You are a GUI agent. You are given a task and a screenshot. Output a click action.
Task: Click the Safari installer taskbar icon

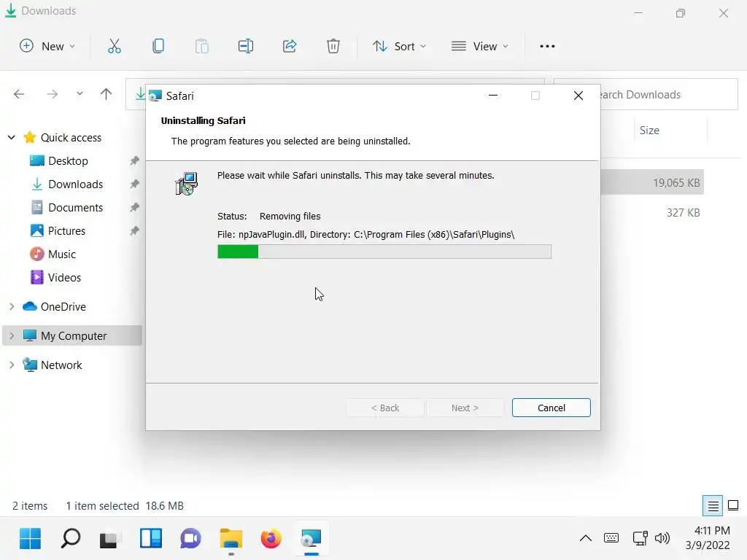tap(311, 539)
